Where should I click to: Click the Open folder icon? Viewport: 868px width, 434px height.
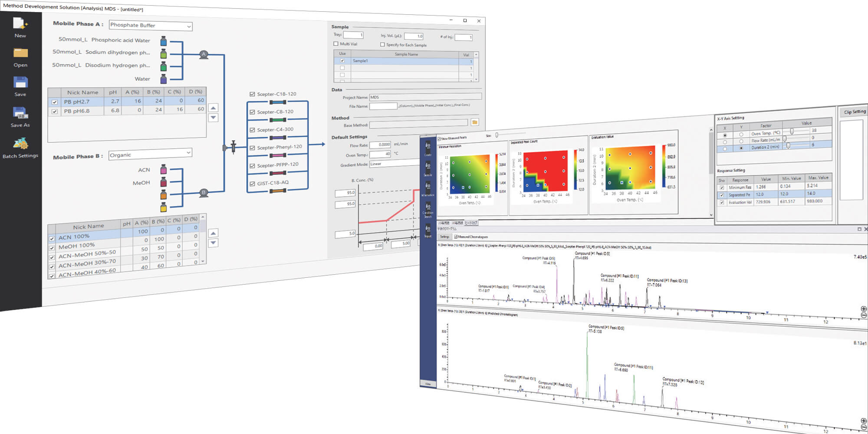[x=20, y=53]
